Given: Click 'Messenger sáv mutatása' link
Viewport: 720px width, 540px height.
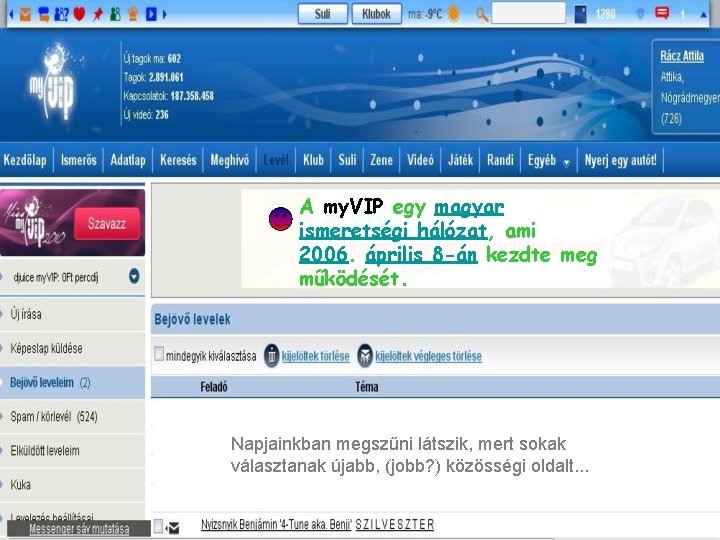Looking at the screenshot, I should coord(79,529).
